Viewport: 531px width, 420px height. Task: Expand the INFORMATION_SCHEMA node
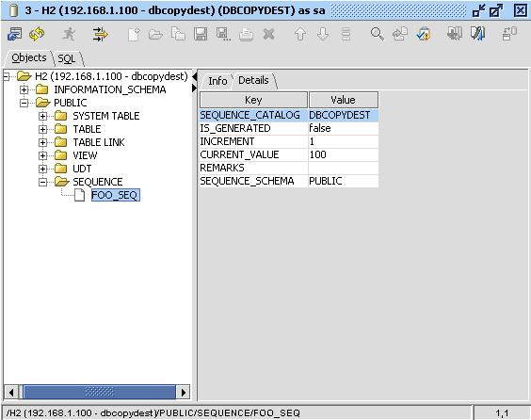24,89
